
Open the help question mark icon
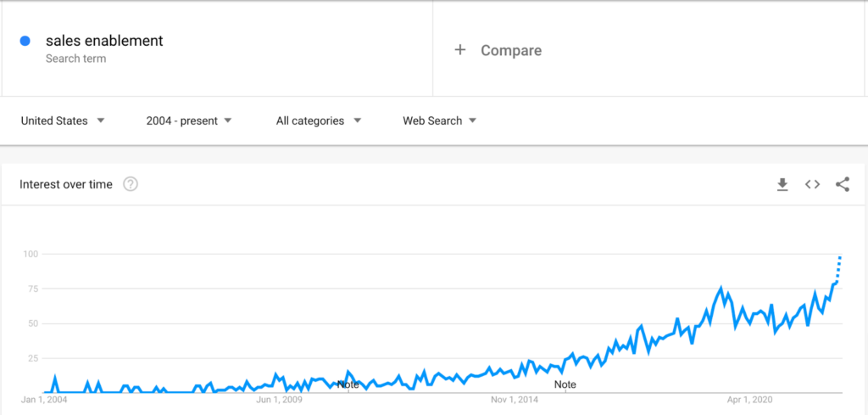coord(130,184)
